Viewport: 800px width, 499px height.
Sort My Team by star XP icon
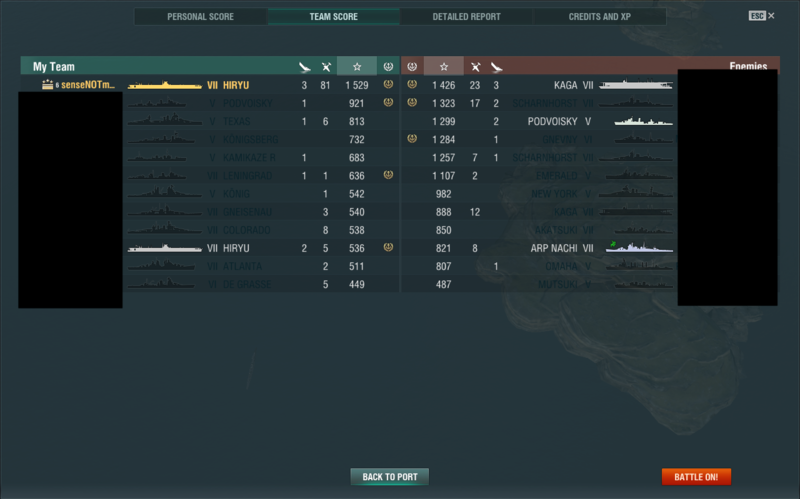(x=357, y=66)
